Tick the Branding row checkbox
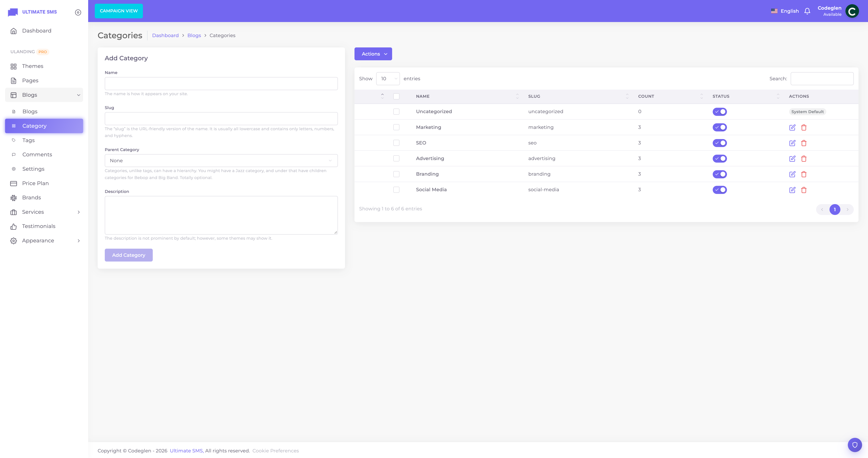Screen dimensions: 868x458 [396, 174]
